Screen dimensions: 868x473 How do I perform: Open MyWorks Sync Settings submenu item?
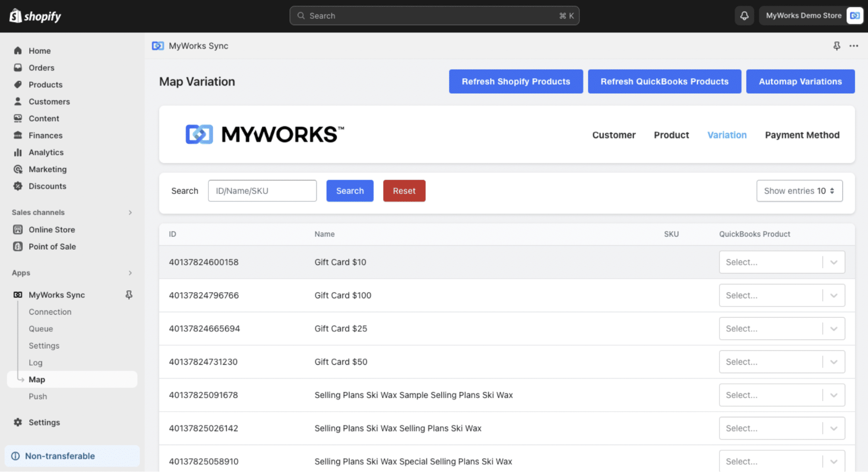click(x=44, y=346)
